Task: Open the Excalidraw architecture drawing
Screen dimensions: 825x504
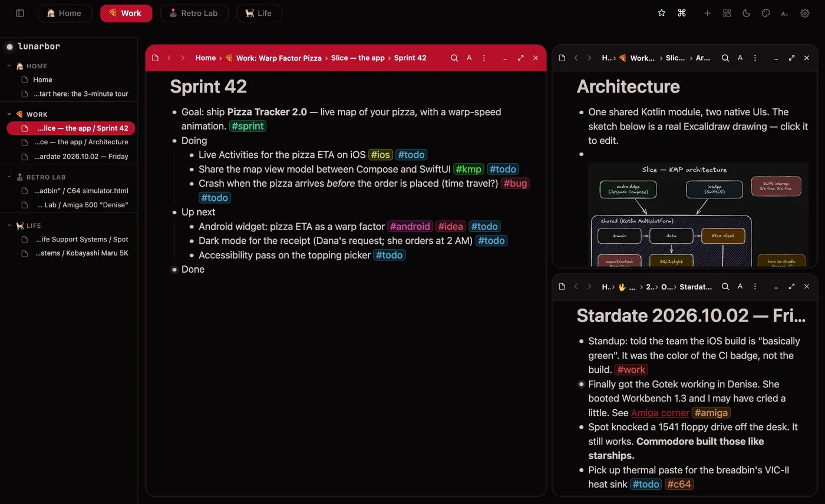Action: pyautogui.click(x=698, y=214)
